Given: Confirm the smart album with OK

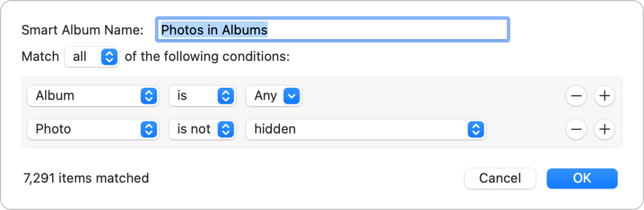Looking at the screenshot, I should (582, 178).
